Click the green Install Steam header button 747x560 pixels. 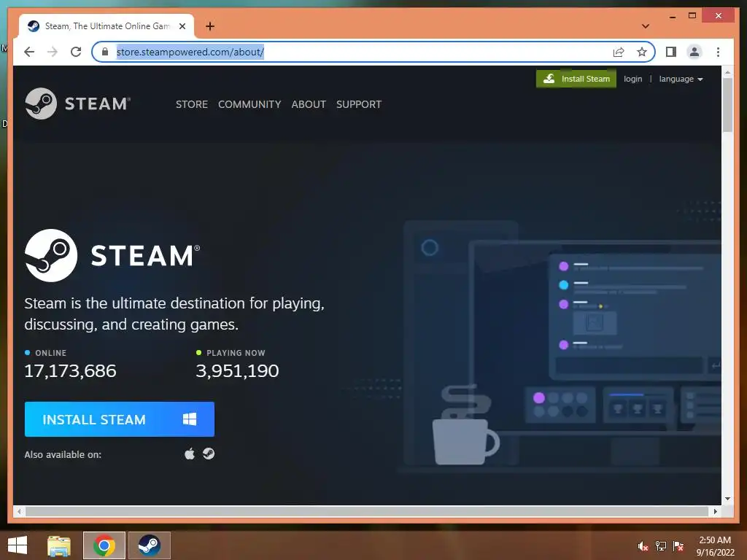tap(576, 79)
